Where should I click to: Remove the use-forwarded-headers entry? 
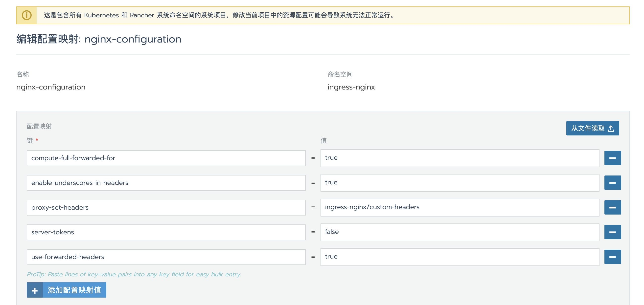(x=613, y=257)
